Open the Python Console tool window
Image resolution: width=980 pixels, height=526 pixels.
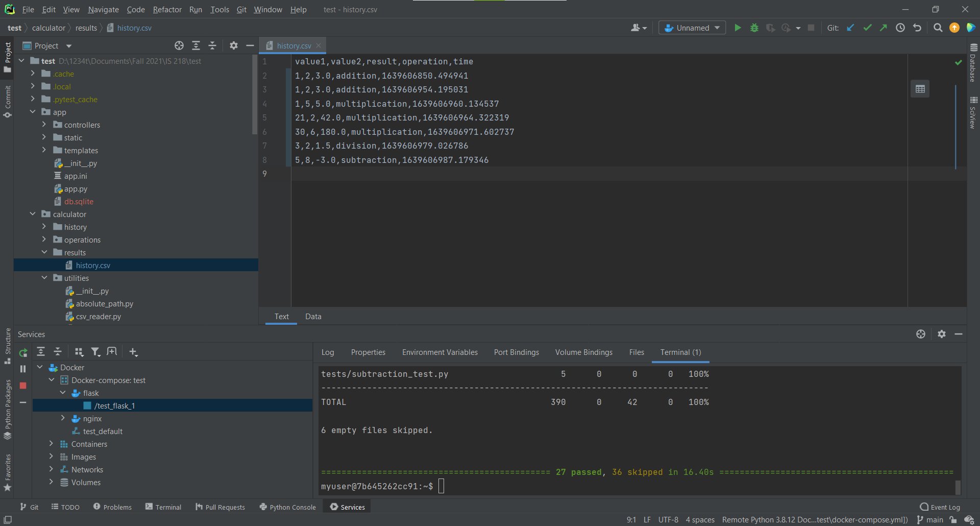click(288, 507)
